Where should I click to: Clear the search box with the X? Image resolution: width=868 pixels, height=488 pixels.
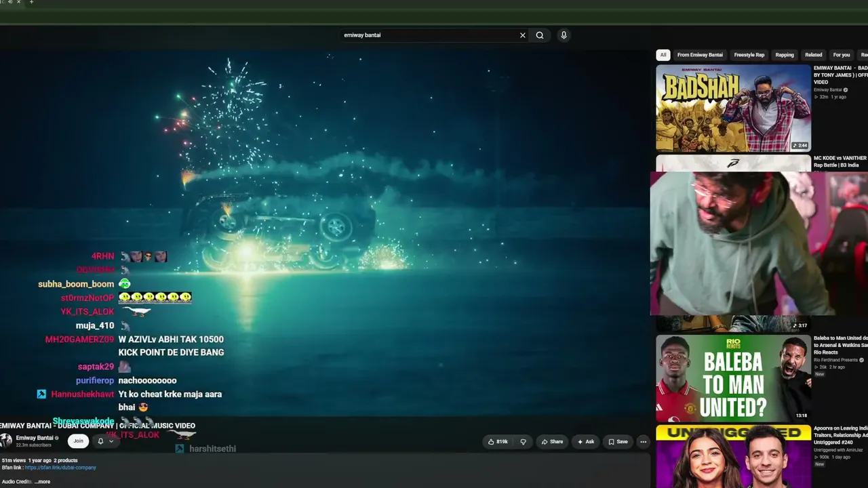click(x=523, y=35)
